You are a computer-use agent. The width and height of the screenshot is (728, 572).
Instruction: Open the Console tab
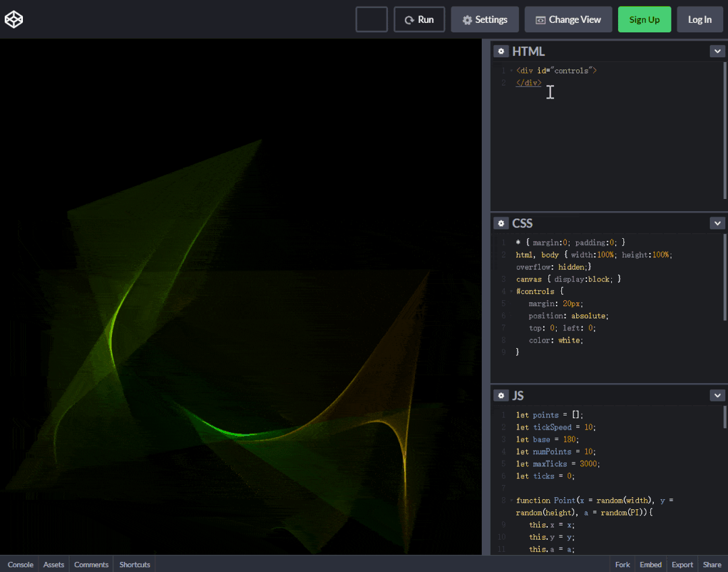(x=20, y=565)
